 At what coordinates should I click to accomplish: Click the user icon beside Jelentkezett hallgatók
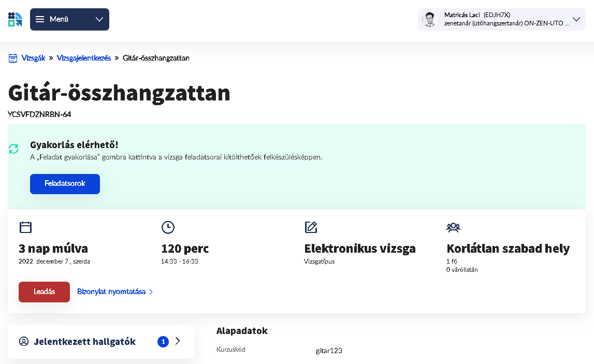[23, 341]
